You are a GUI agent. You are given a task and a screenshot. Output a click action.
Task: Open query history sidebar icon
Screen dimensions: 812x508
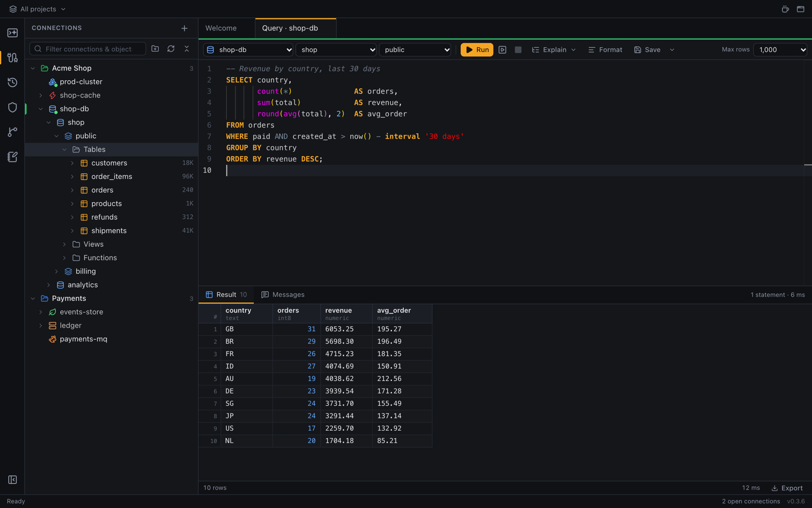[x=13, y=82]
